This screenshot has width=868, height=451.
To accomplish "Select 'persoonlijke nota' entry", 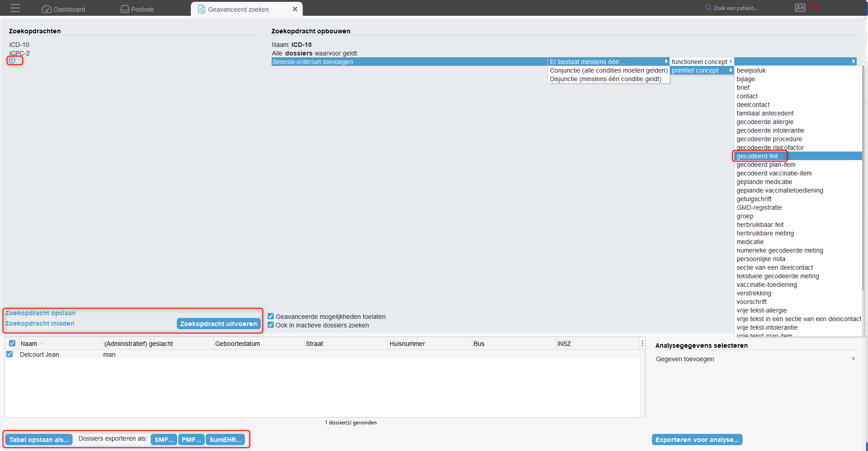I will point(798,259).
